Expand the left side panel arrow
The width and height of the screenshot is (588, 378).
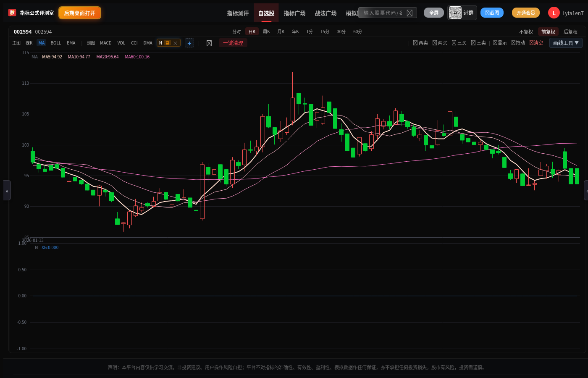pyautogui.click(x=7, y=191)
